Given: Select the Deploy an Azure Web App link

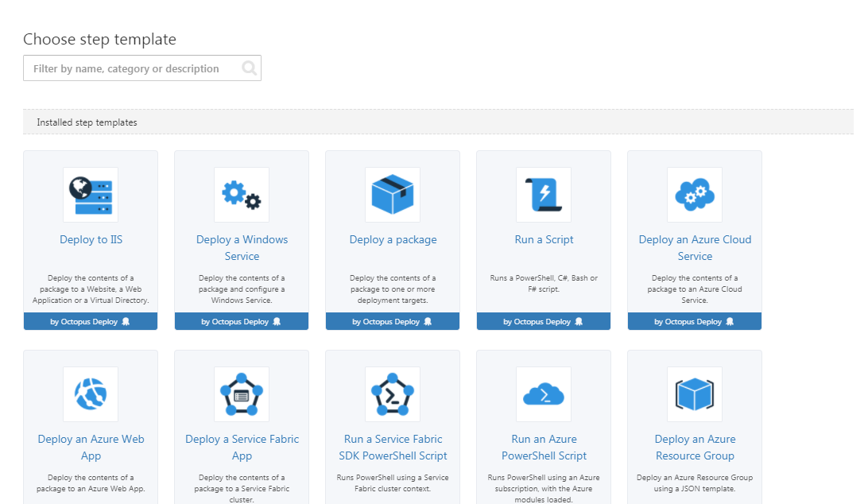Looking at the screenshot, I should point(90,447).
